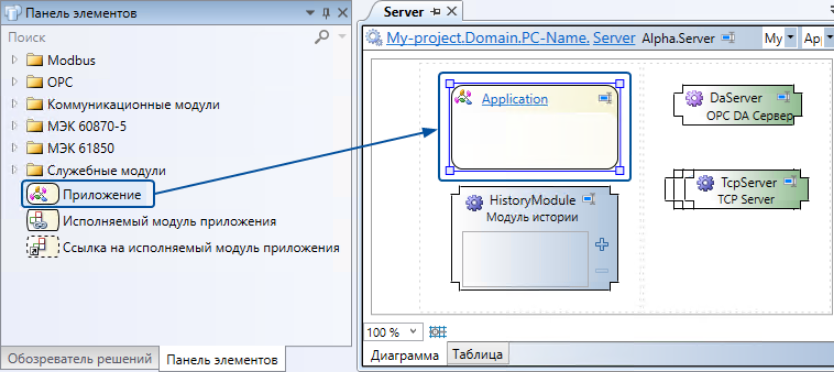Viewport: 834px width, 372px height.
Task: Expand the Коммуникационные модули folder
Action: 14,104
